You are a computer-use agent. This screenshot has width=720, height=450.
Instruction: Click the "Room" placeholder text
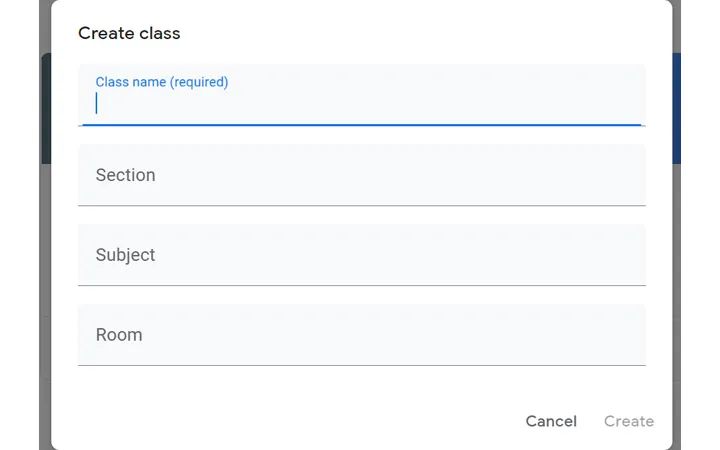[119, 335]
